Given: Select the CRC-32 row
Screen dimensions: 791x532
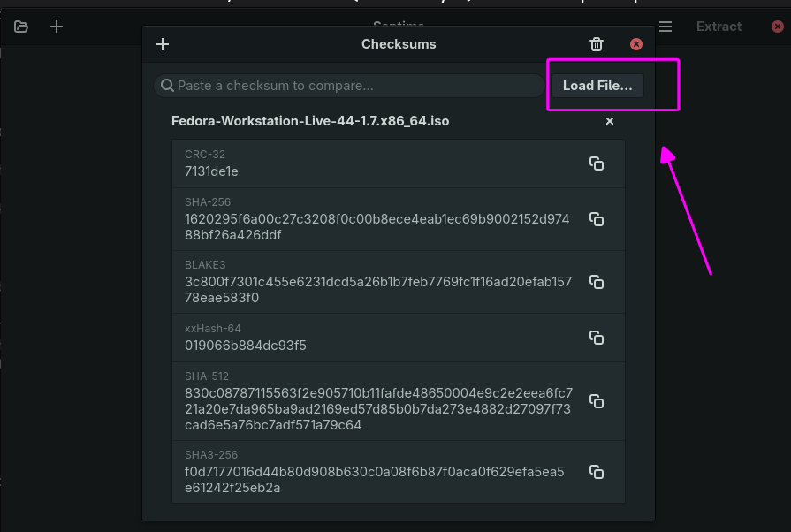Looking at the screenshot, I should tap(399, 163).
